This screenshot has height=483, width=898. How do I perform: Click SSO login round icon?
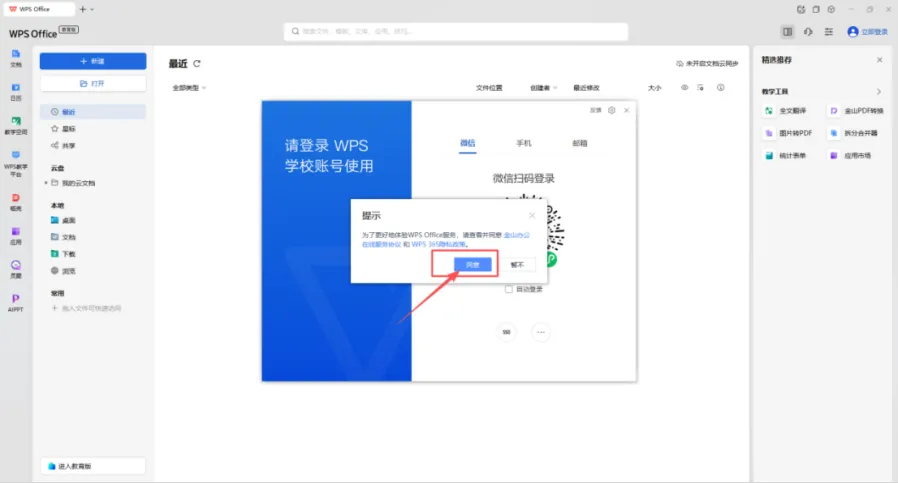(506, 332)
